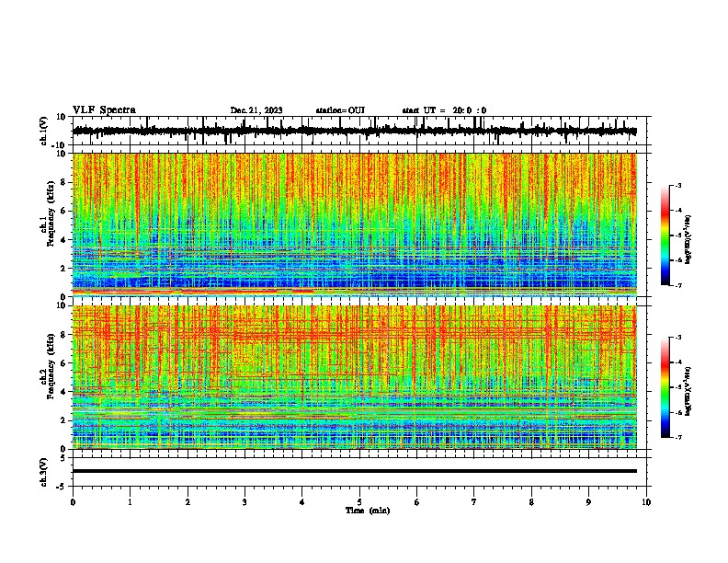Screen dimensions: 728x563
Task: Click time axis tick label "10"
Action: (646, 501)
